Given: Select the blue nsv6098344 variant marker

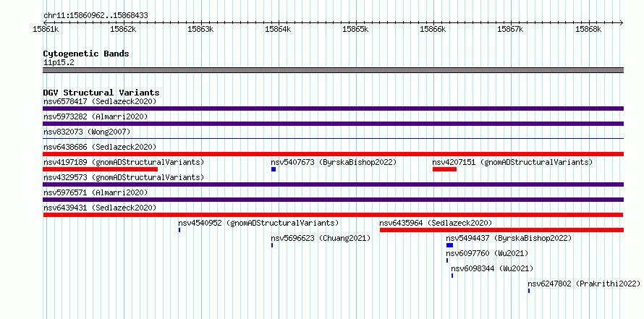Looking at the screenshot, I should pos(452,276).
